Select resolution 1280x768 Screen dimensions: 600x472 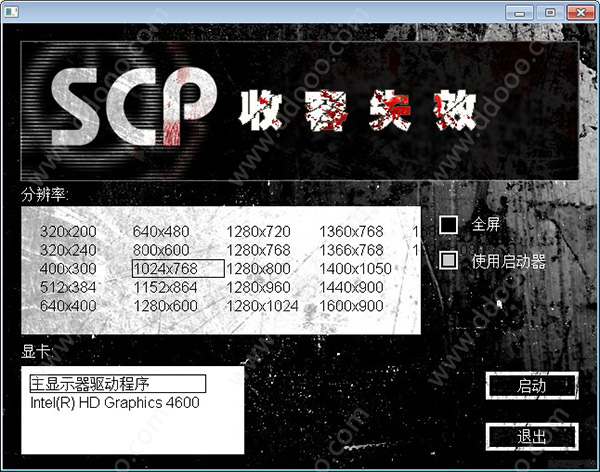pyautogui.click(x=258, y=250)
